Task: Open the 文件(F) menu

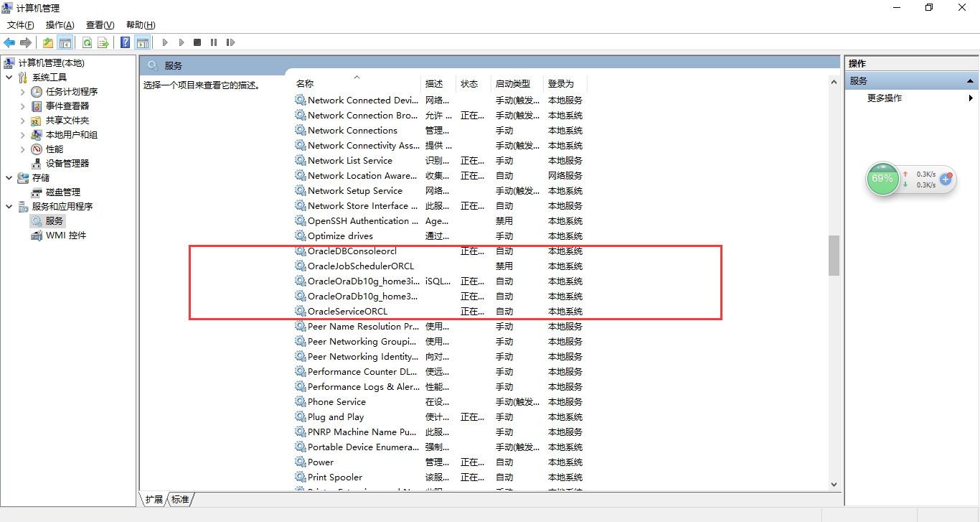Action: (x=21, y=25)
